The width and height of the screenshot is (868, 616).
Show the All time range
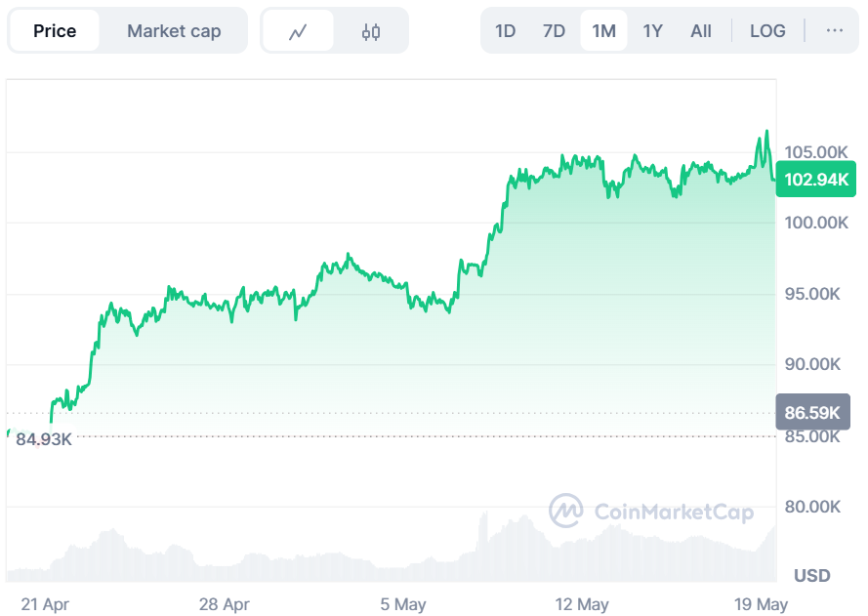pos(701,31)
